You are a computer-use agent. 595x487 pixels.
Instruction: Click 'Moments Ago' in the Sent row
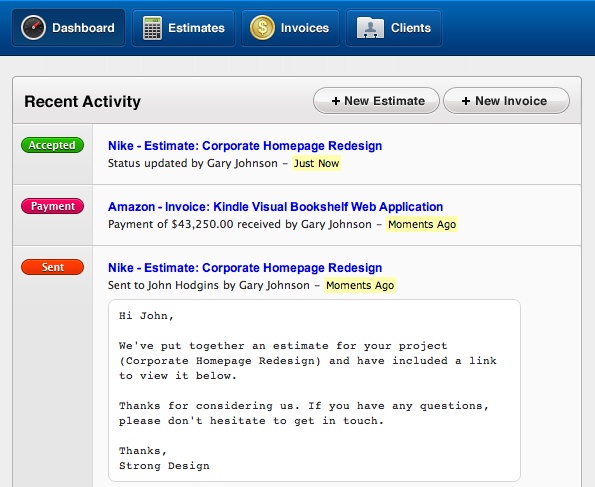click(360, 285)
